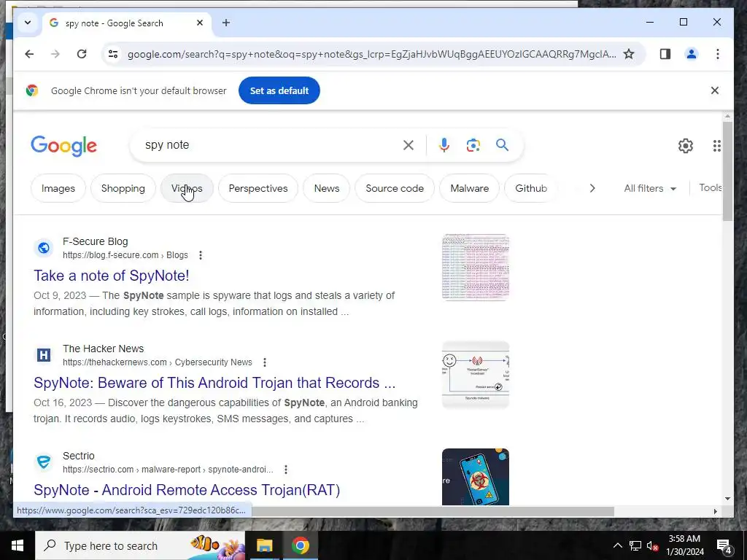Click the Set as default button
Viewport: 747px width, 560px height.
279,90
